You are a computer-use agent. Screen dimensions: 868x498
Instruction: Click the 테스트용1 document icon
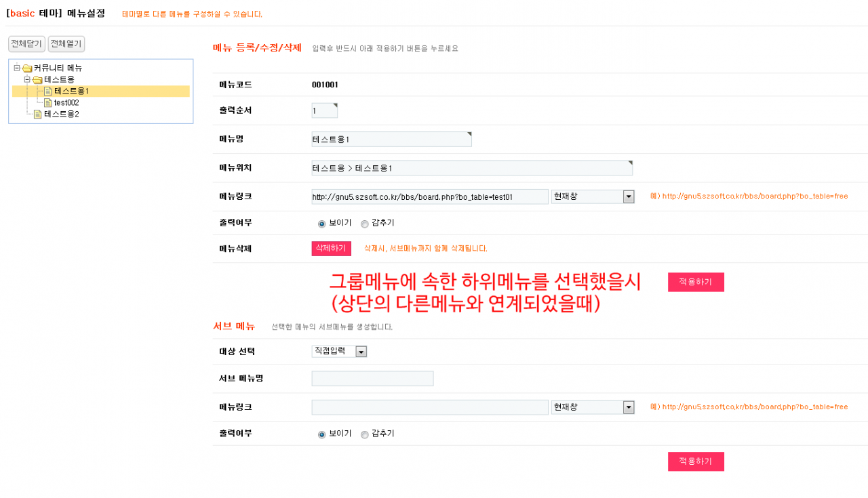tap(48, 91)
